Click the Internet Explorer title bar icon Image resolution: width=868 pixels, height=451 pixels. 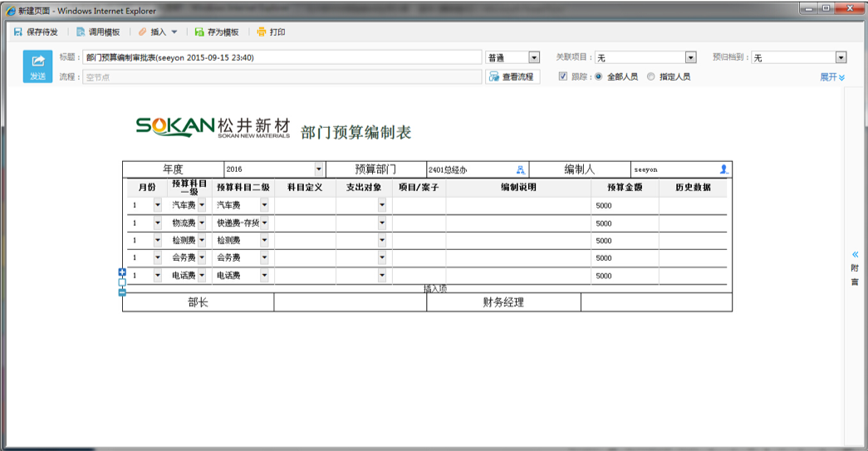tap(11, 11)
